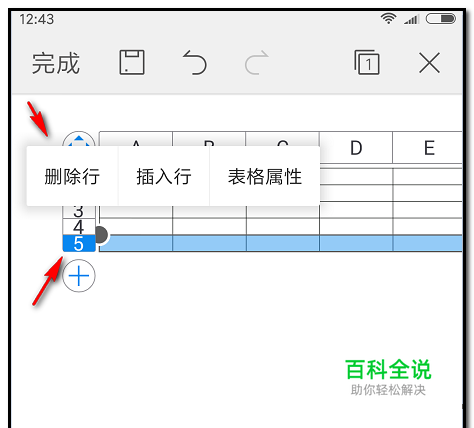
Task: Tap the battery status icon
Action: pos(441,18)
